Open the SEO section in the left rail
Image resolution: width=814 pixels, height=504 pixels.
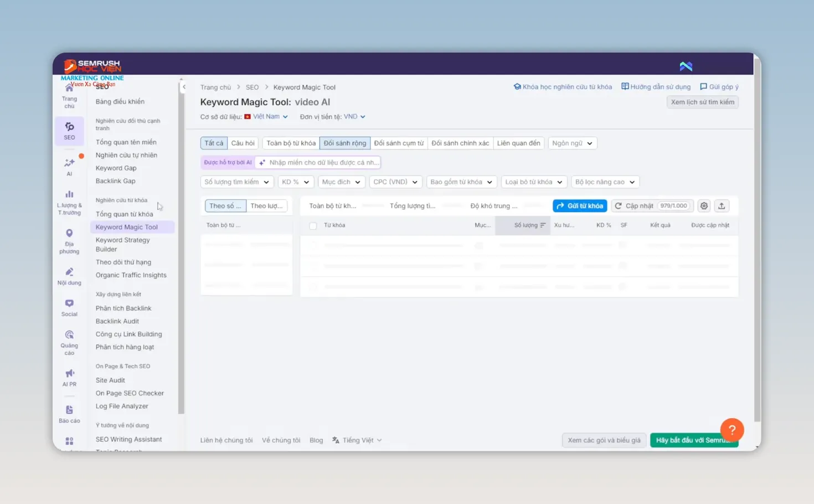(69, 131)
